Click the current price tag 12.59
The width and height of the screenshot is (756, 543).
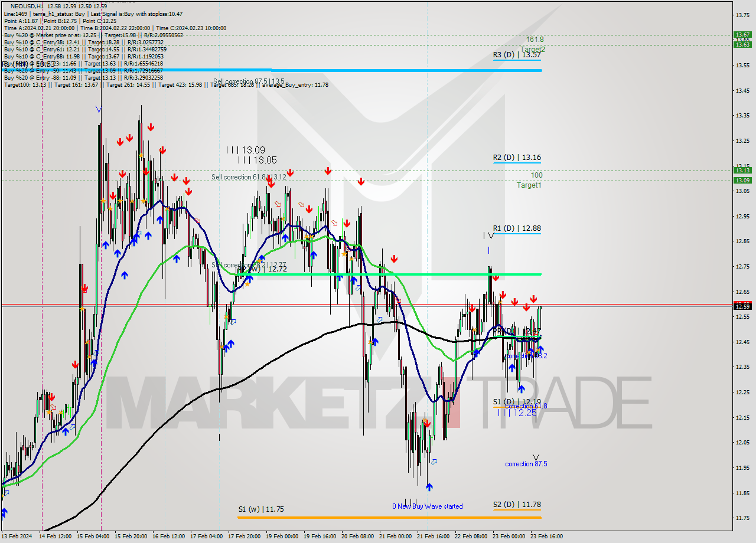742,306
